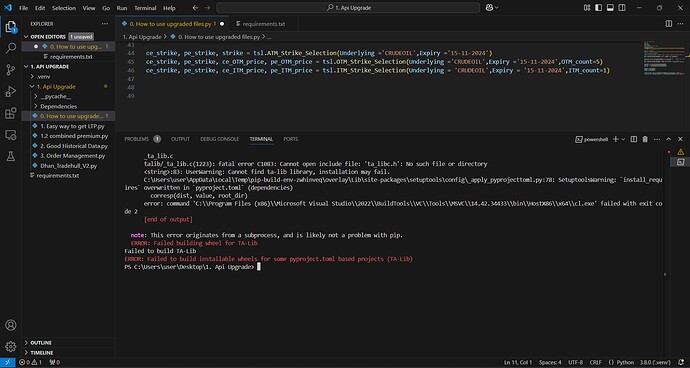Open the terminal launch profile dropdown
The width and height of the screenshot is (690, 368).
coord(623,139)
